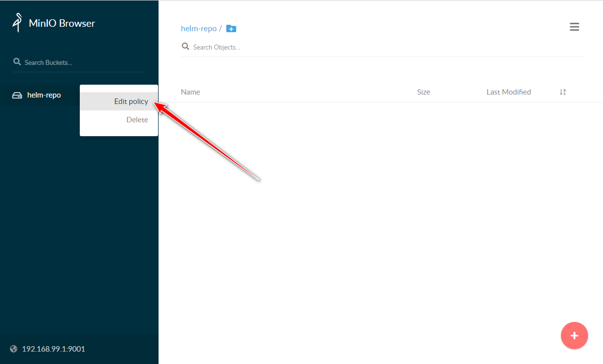Click the red plus upload button
The width and height of the screenshot is (603, 364).
[574, 336]
